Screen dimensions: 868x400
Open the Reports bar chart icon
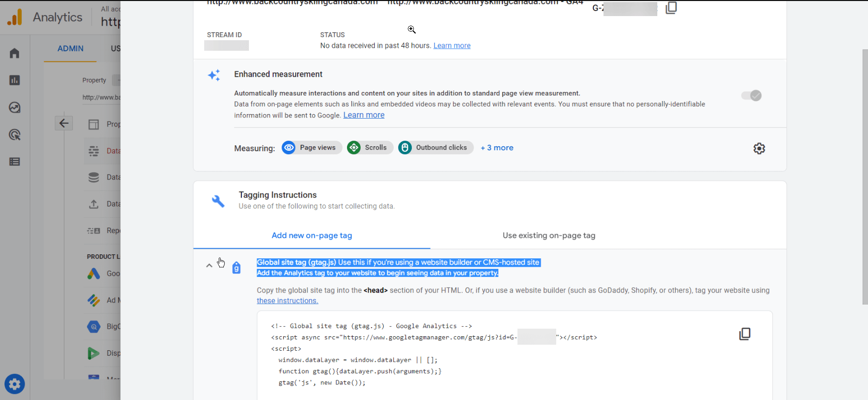tap(15, 80)
